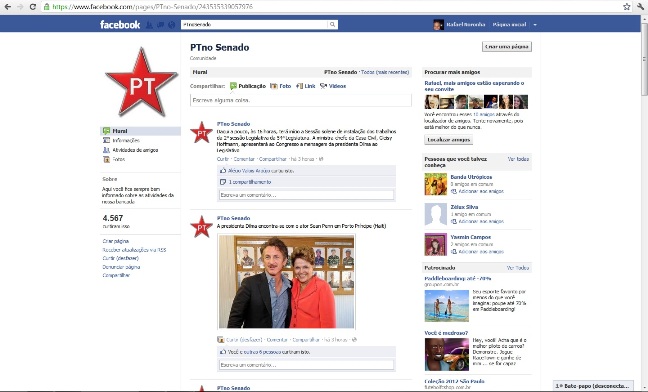
Task: Click the Localizar amigos button
Action: [448, 140]
